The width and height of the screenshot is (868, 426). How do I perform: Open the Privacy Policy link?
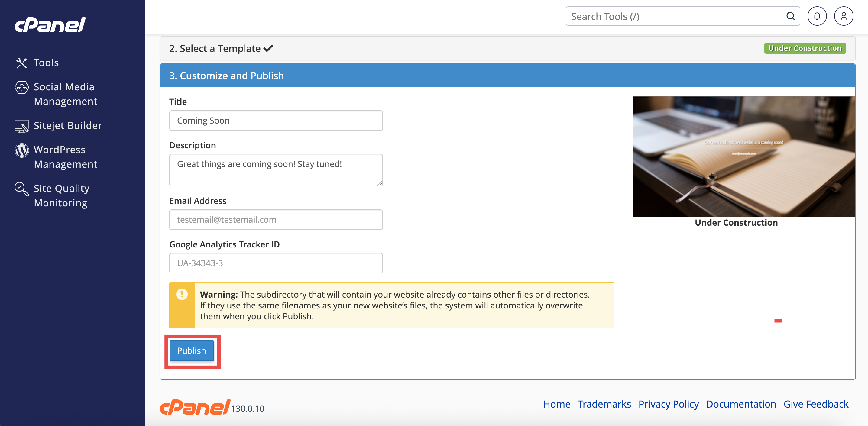pos(668,404)
